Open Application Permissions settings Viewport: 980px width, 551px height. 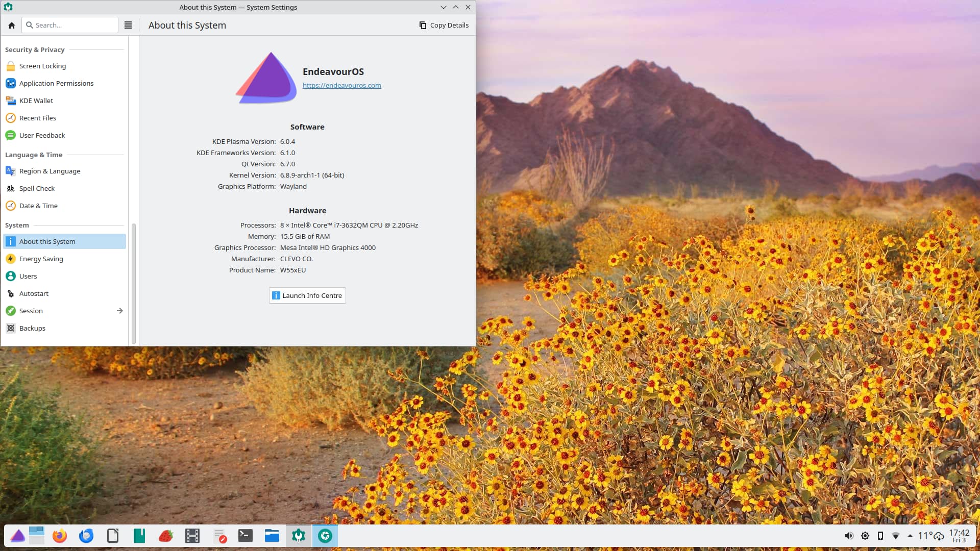pos(56,83)
